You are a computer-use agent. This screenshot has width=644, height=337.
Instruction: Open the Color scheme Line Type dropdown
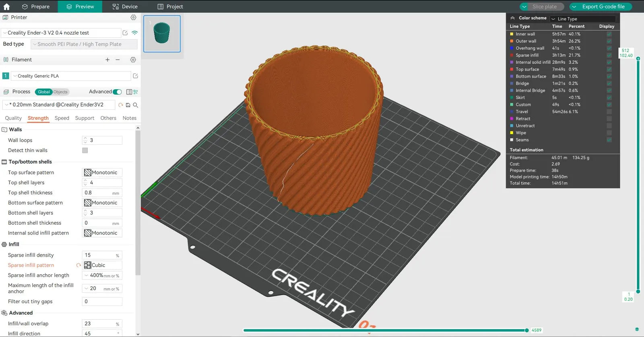point(583,18)
